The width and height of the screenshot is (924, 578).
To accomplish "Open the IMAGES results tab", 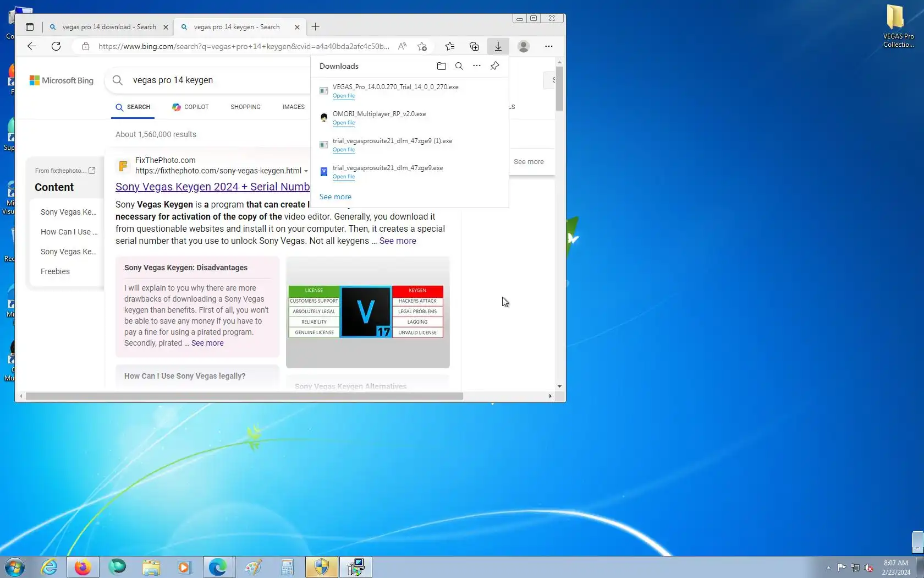I will click(x=294, y=107).
